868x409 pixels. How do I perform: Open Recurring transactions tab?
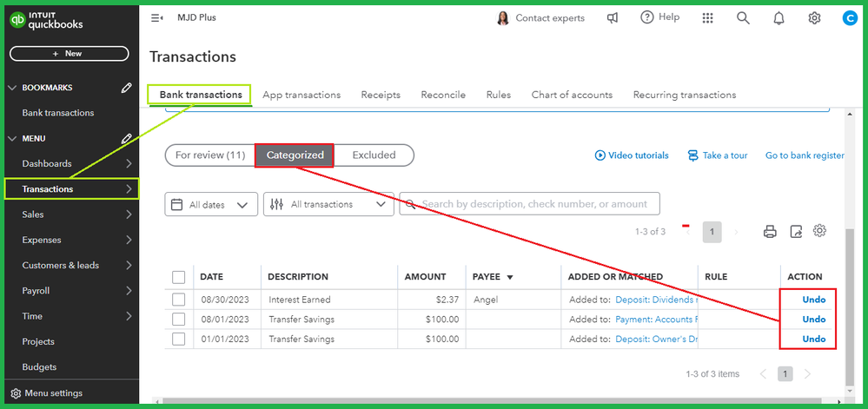click(x=684, y=96)
